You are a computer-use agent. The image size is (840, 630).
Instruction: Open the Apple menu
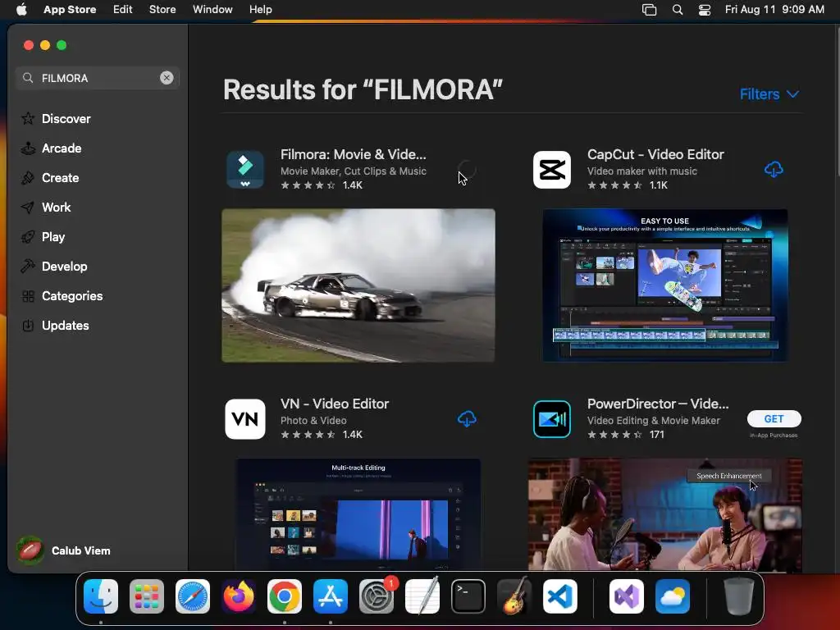[x=21, y=9]
